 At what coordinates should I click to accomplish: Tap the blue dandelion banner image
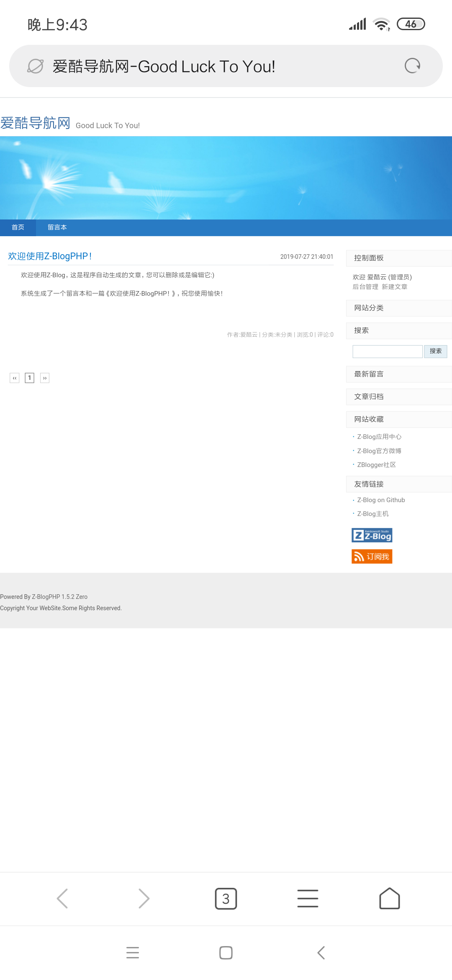point(226,178)
